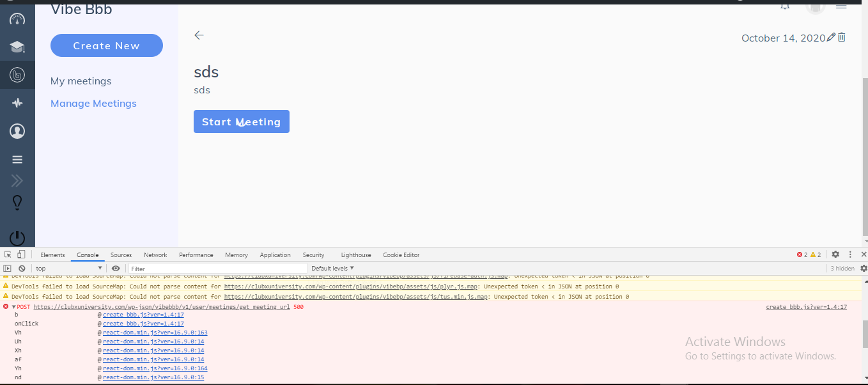
Task: Delete the meeting with trash icon
Action: tap(842, 37)
